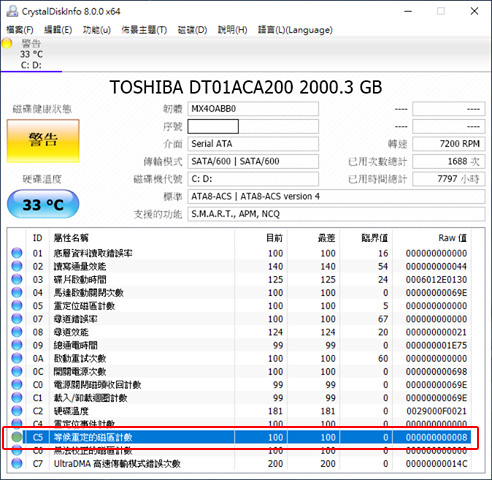
Task: Click the blue status orb for attribute C7
Action: pos(16,463)
